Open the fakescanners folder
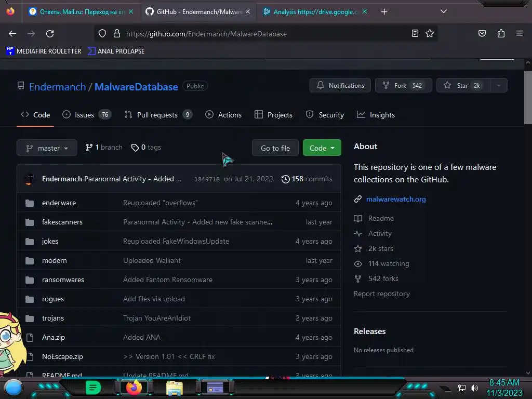532x399 pixels. 62,222
